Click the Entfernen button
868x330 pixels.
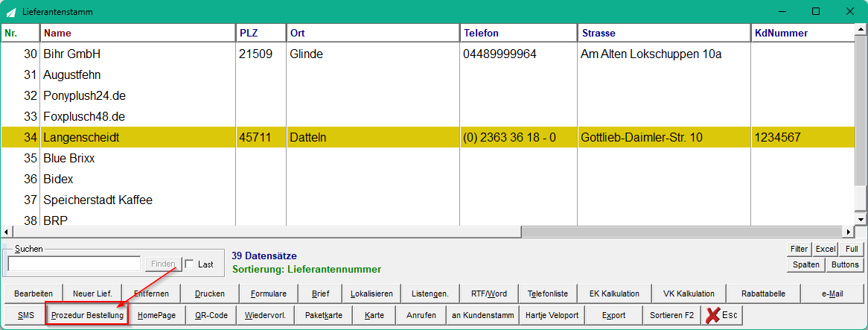point(151,293)
